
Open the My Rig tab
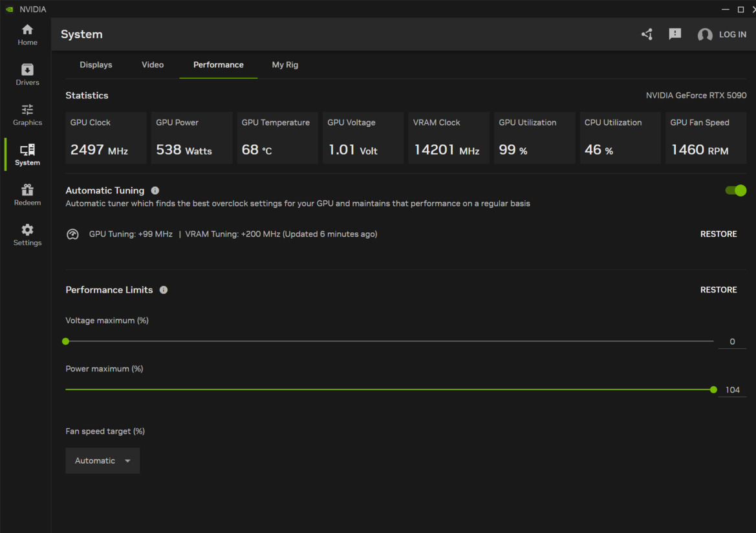pyautogui.click(x=285, y=65)
